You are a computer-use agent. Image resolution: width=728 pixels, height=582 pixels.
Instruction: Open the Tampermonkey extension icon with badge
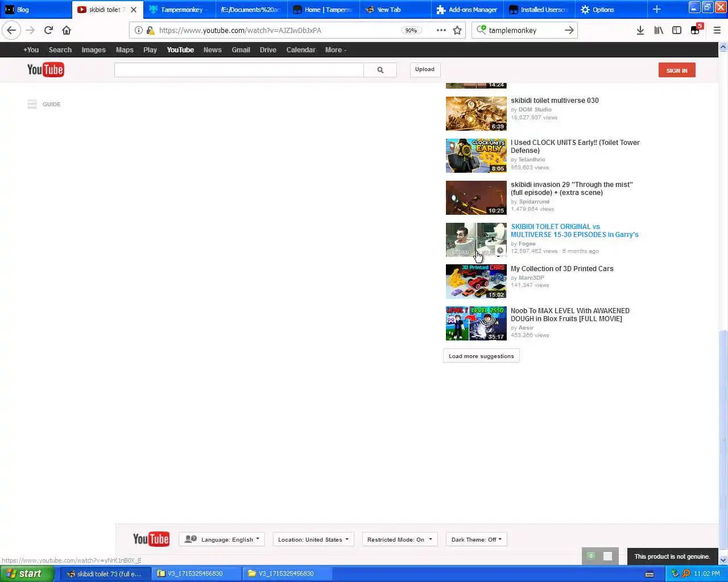[696, 30]
